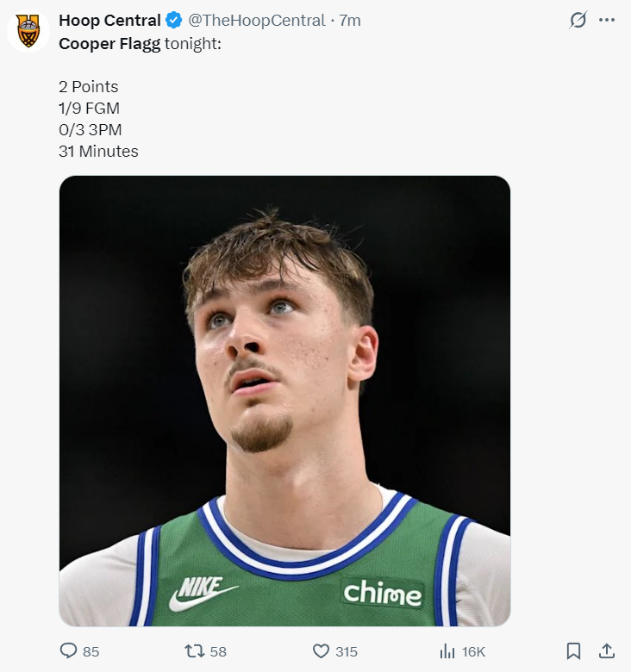Click the Hoop Central profile avatar
This screenshot has height=672, width=631.
click(28, 31)
